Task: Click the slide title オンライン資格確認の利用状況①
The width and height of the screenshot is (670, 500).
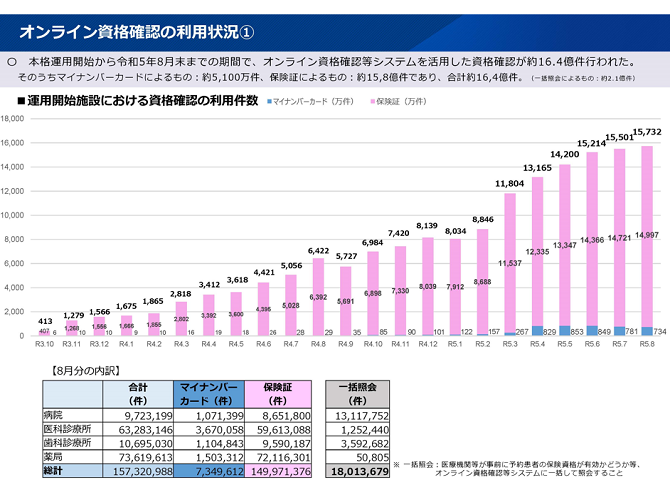Action: coord(137,32)
